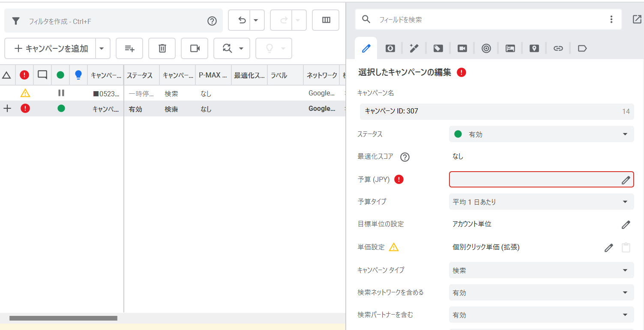Click 有効 status cell in second row
The height and width of the screenshot is (330, 644).
point(135,109)
